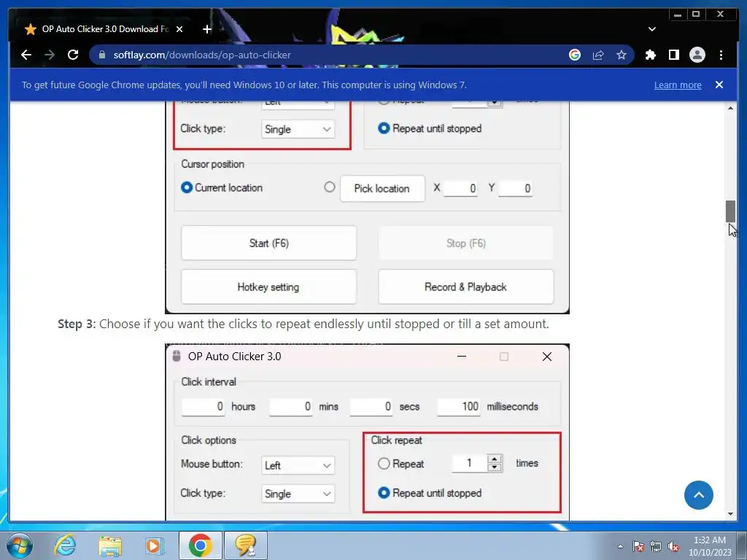Open Record & Playback
Image resolution: width=747 pixels, height=560 pixels.
click(465, 287)
